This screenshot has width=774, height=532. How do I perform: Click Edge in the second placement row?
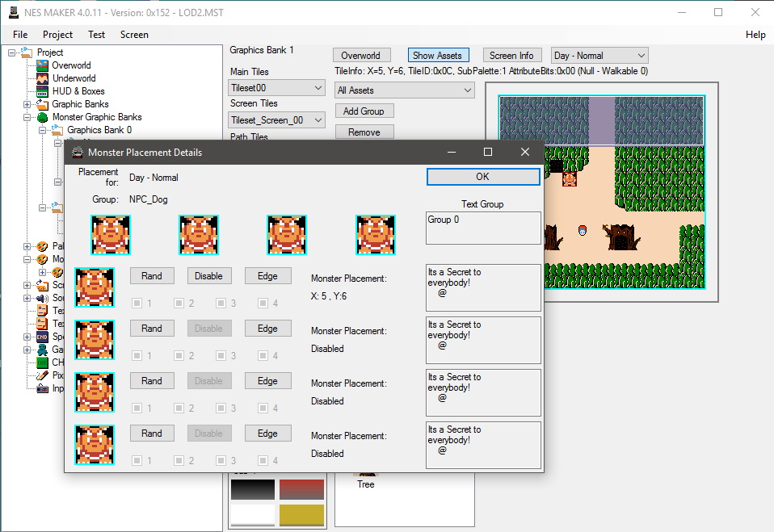point(268,329)
